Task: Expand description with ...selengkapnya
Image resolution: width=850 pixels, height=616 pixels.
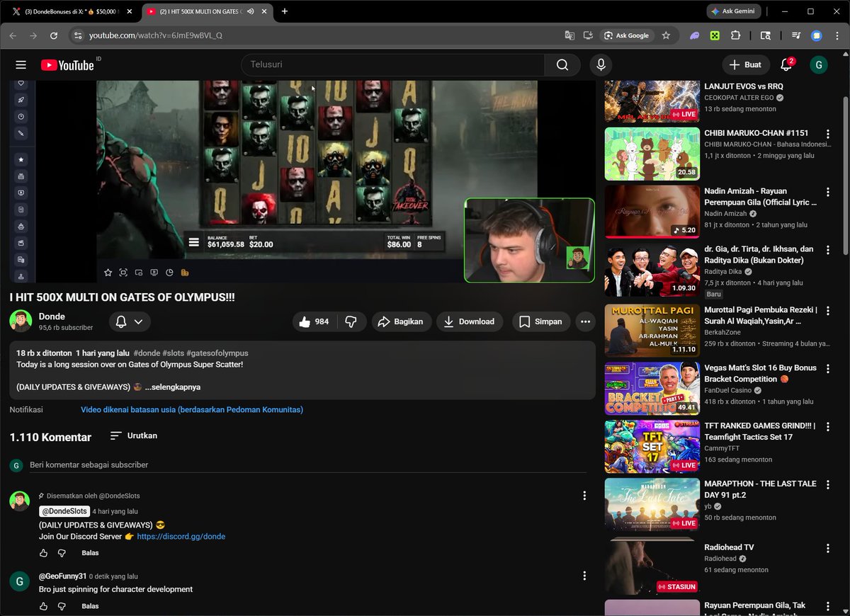Action: tap(173, 387)
